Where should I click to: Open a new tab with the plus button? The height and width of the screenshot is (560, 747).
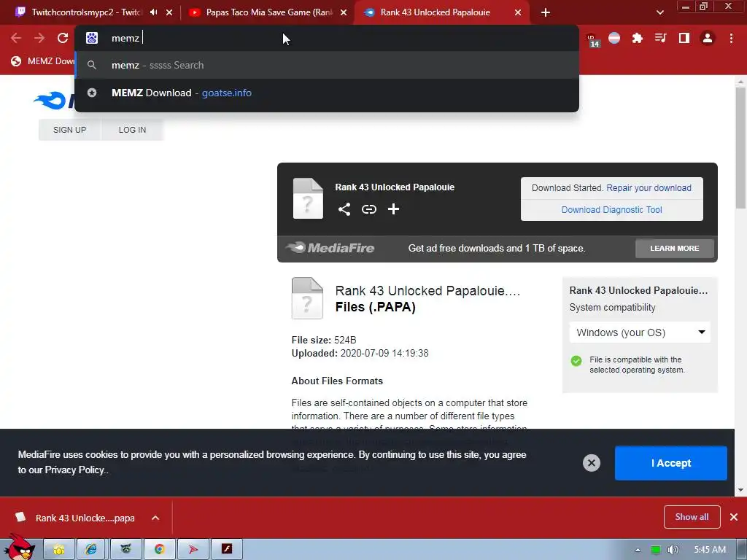coord(546,12)
